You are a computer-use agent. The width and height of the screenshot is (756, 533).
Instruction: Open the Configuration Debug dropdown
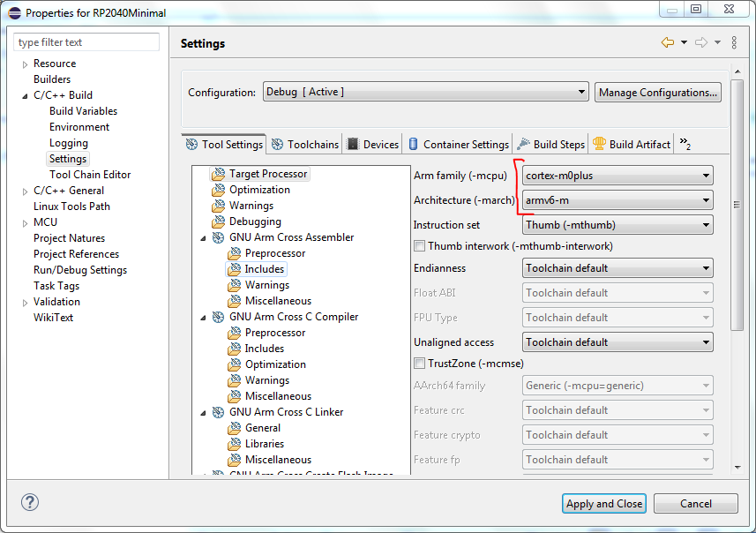click(425, 92)
